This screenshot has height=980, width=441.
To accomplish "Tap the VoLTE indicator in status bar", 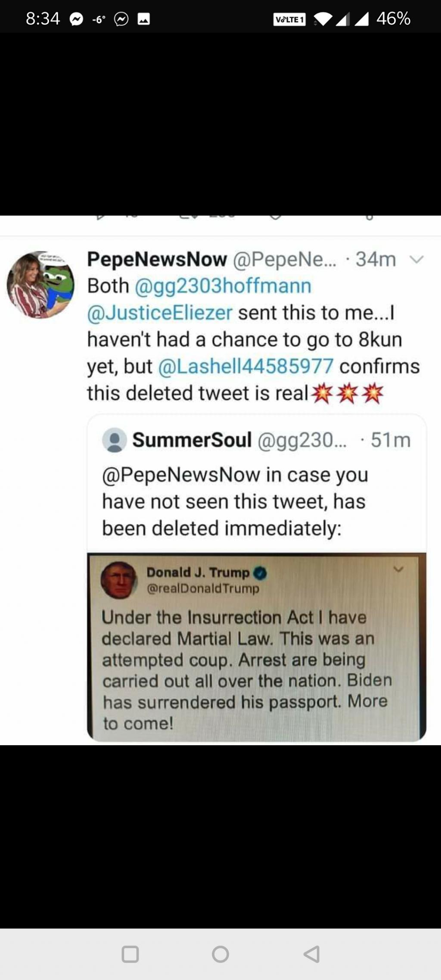I will click(x=289, y=19).
